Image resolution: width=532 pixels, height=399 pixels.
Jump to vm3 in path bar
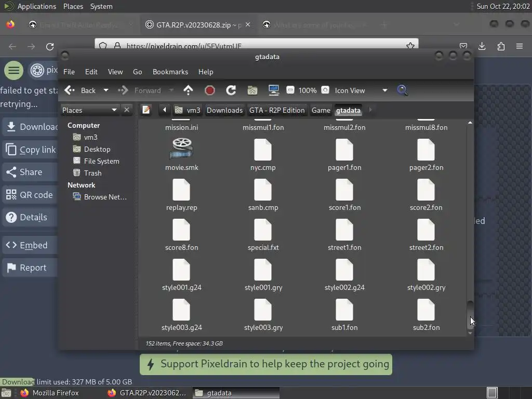188,110
